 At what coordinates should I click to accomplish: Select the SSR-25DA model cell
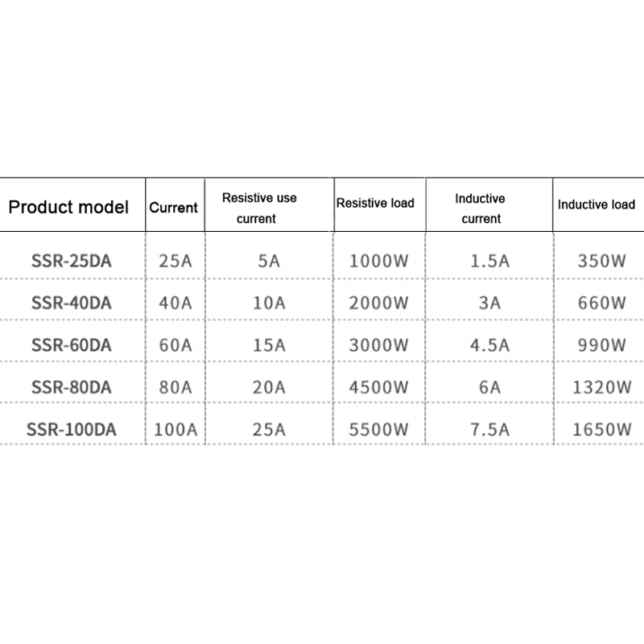71,261
